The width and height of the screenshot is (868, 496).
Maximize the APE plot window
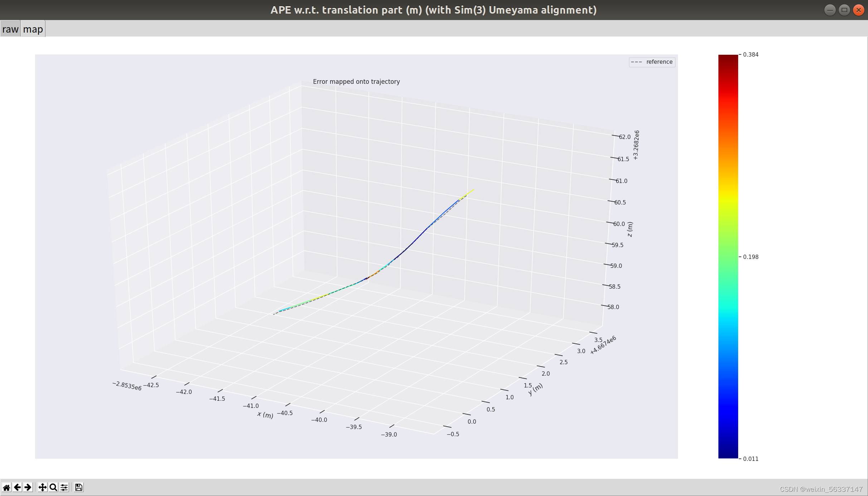[844, 10]
